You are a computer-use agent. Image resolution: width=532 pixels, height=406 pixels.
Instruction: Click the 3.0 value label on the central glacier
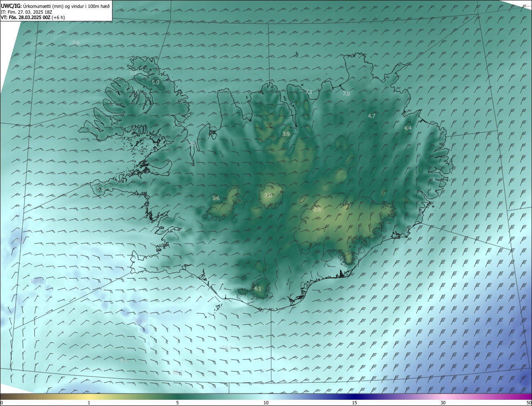coord(268,195)
